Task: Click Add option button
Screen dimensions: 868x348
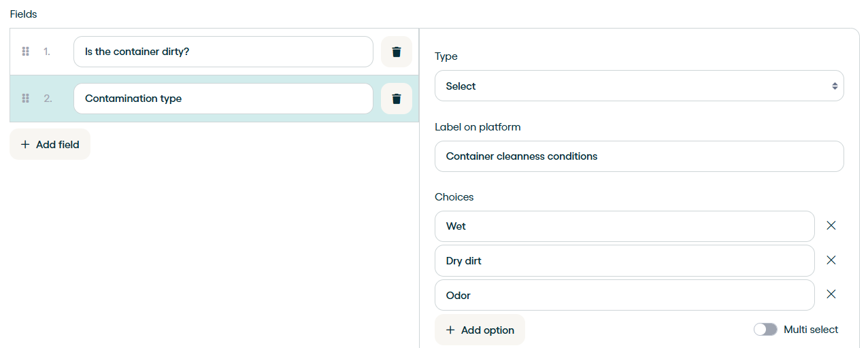Action: (480, 330)
